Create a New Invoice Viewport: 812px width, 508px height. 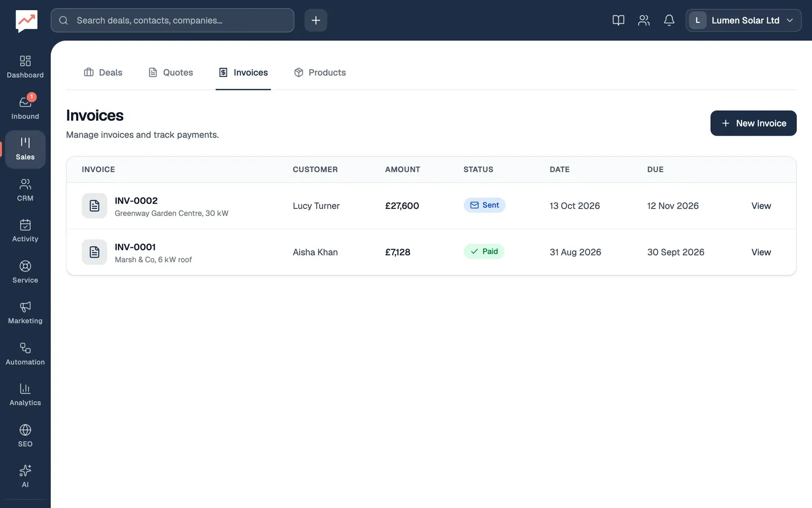(753, 123)
